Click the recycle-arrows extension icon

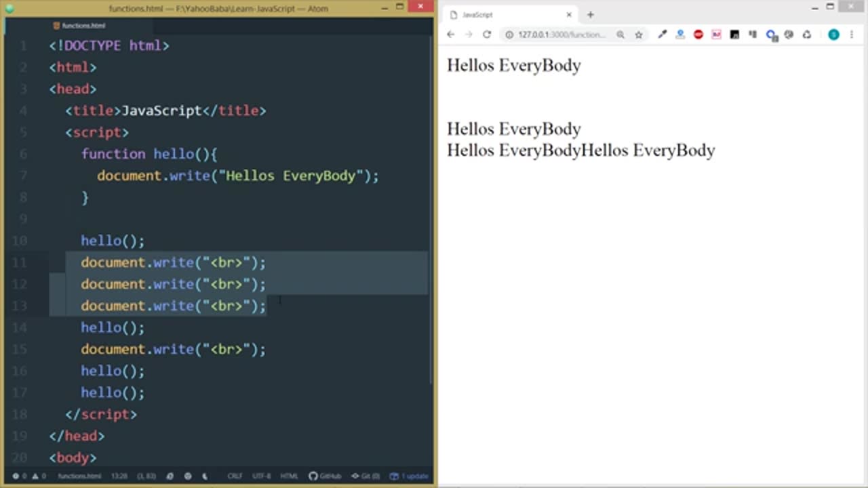[807, 35]
